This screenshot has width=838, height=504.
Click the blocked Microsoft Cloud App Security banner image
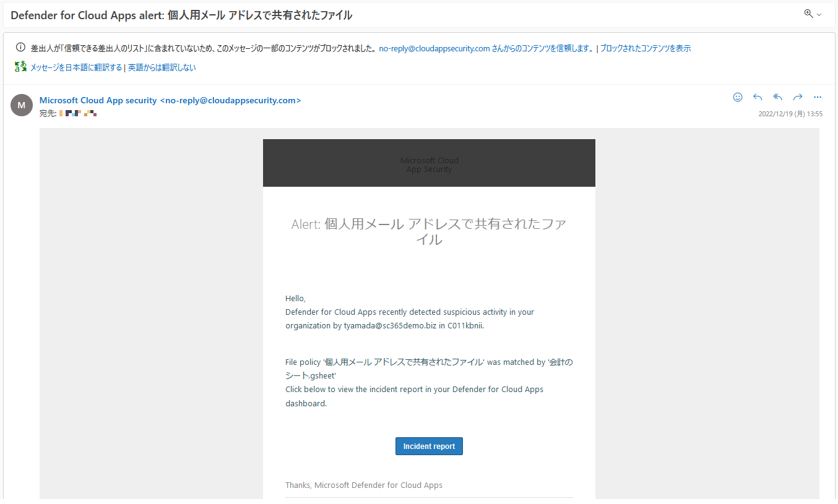click(429, 163)
